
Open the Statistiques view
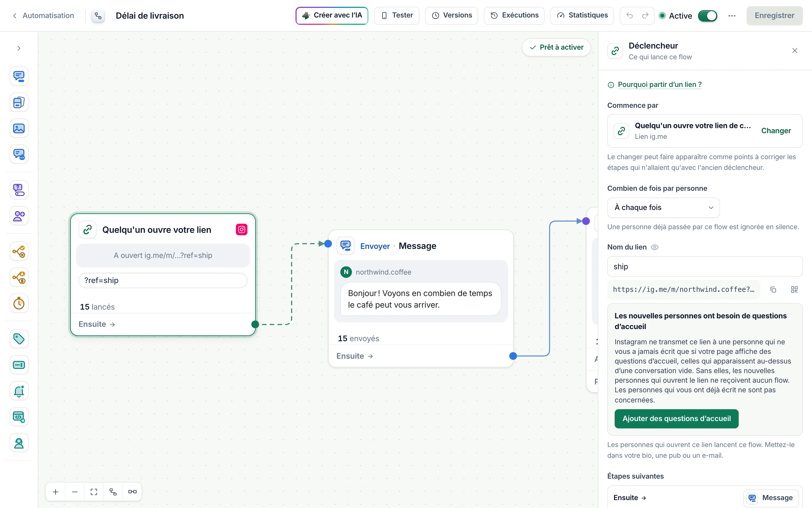tap(582, 16)
